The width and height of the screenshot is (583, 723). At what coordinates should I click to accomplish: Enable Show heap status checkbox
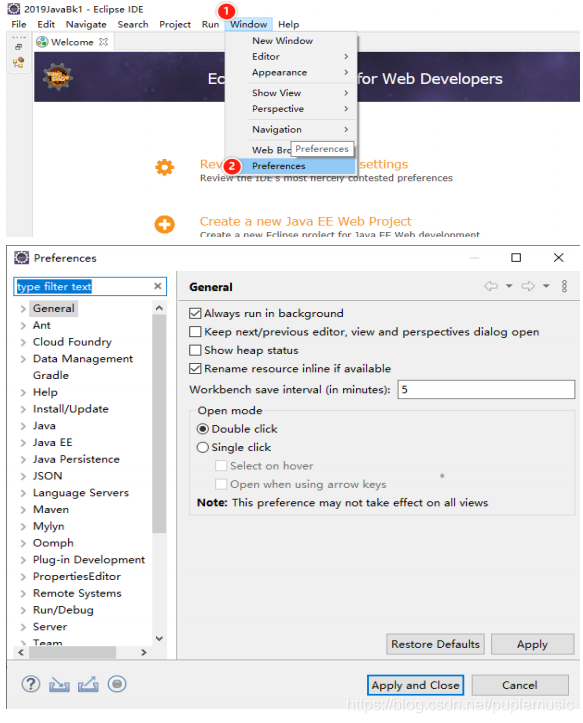195,350
